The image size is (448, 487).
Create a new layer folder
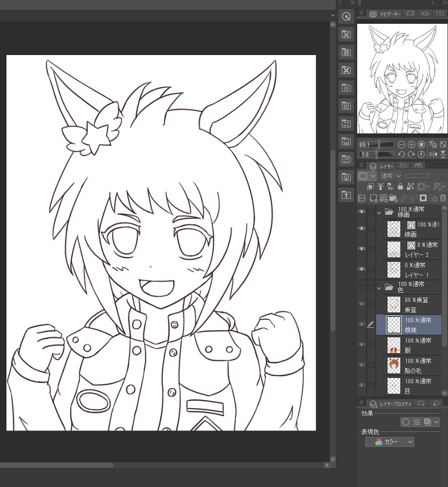[393, 198]
